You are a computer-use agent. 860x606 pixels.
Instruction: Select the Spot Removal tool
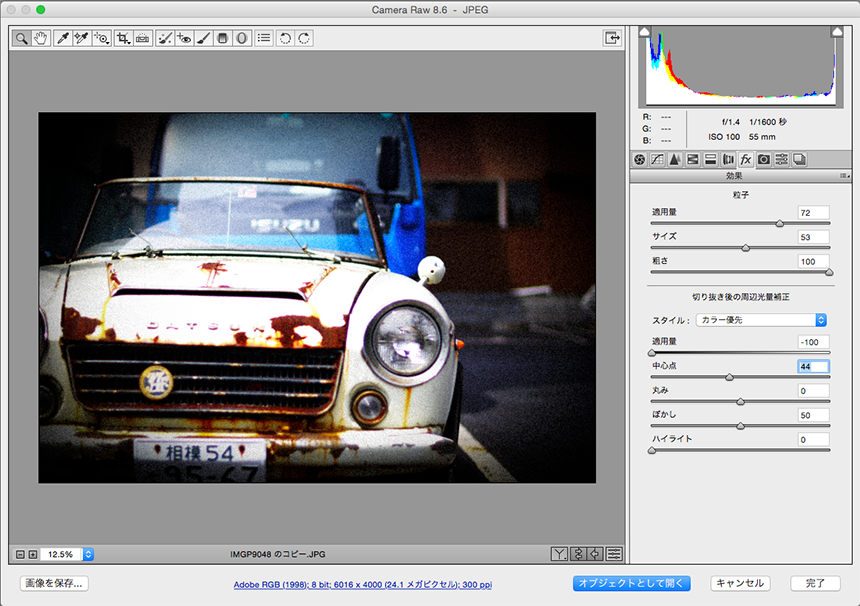pyautogui.click(x=165, y=38)
